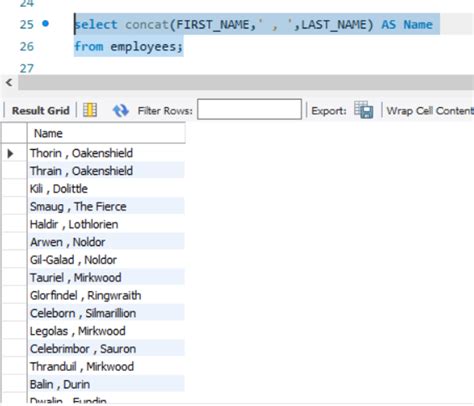Click the horizontal editor scrollbar
The width and height of the screenshot is (474, 406).
pyautogui.click(x=246, y=82)
